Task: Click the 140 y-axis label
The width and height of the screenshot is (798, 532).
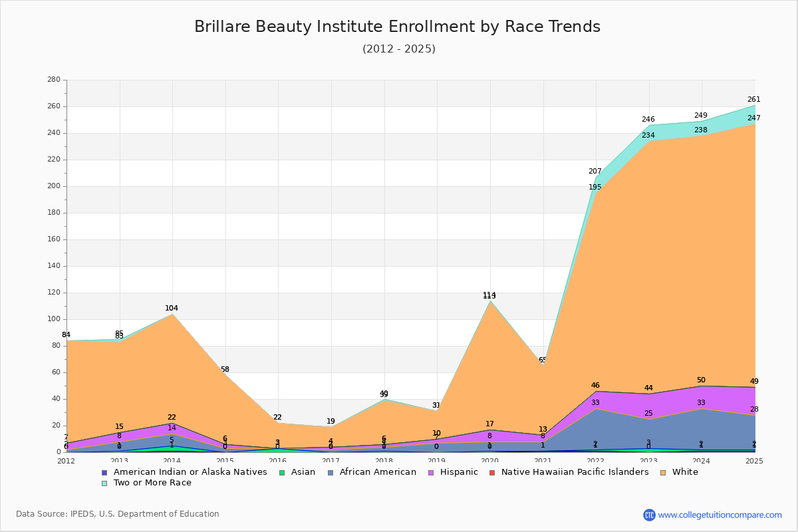Action: pyautogui.click(x=54, y=266)
